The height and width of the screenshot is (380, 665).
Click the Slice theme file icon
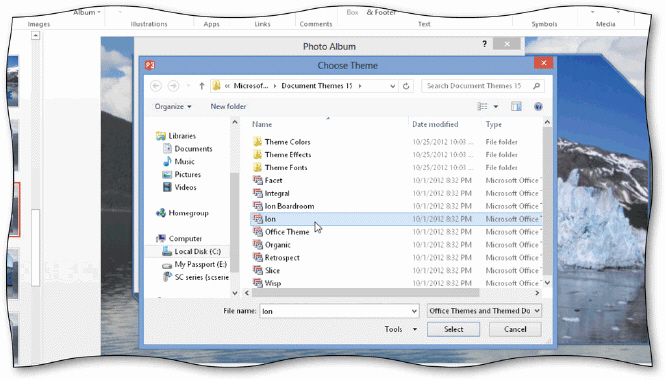point(257,270)
